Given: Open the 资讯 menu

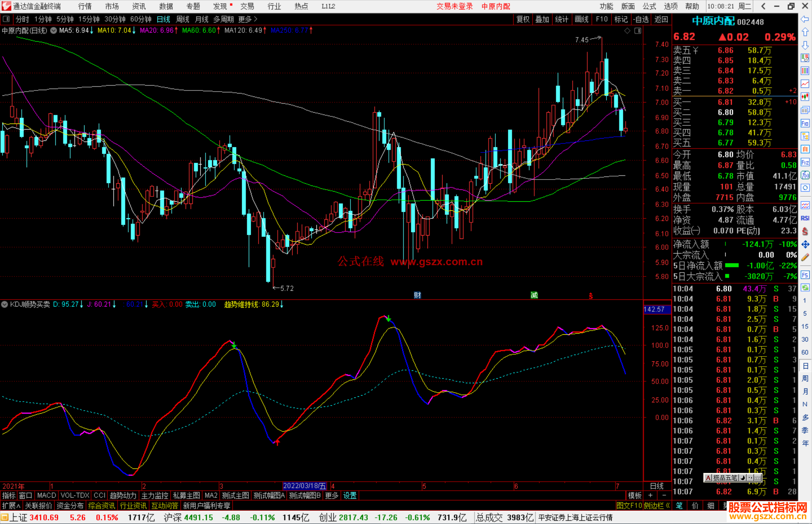Looking at the screenshot, I should (x=139, y=6).
